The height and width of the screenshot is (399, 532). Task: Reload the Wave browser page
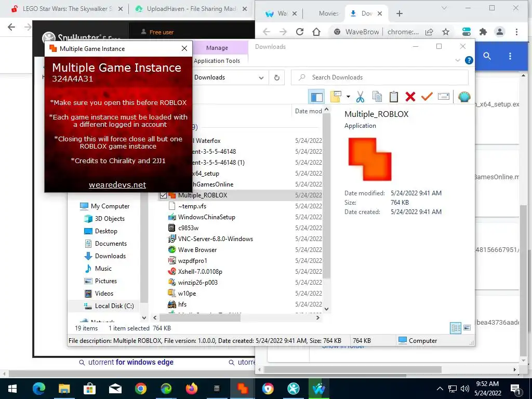tap(300, 32)
